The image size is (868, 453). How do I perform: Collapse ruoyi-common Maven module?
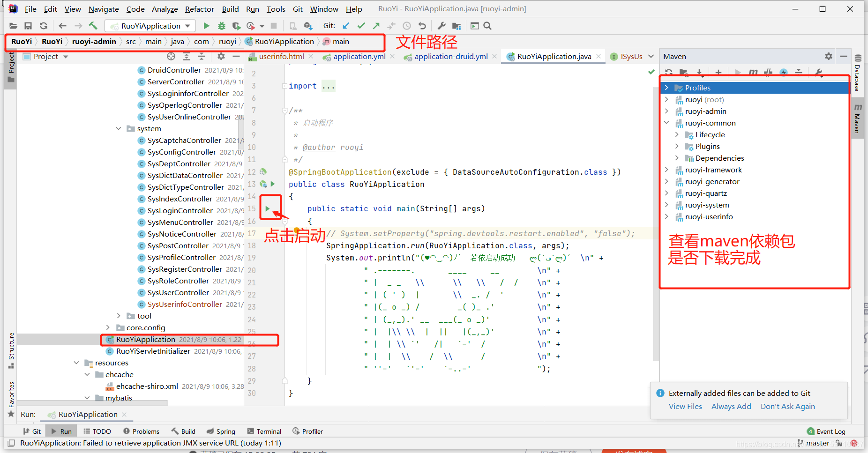tap(666, 123)
